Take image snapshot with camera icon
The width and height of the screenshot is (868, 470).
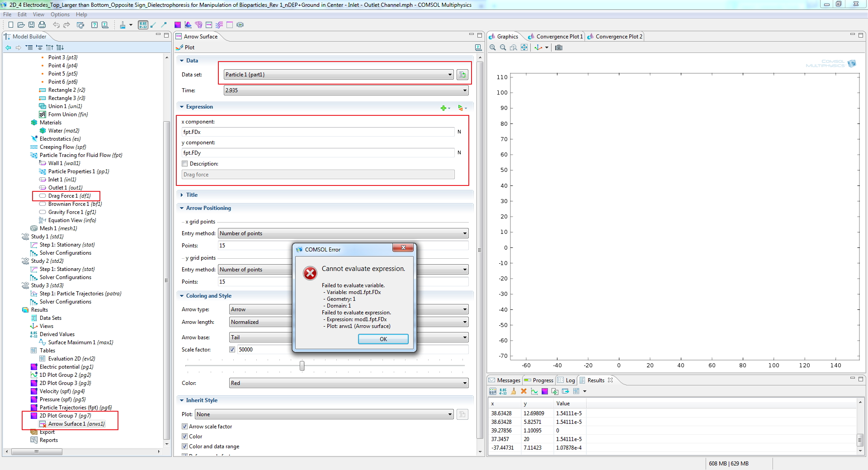(x=559, y=47)
